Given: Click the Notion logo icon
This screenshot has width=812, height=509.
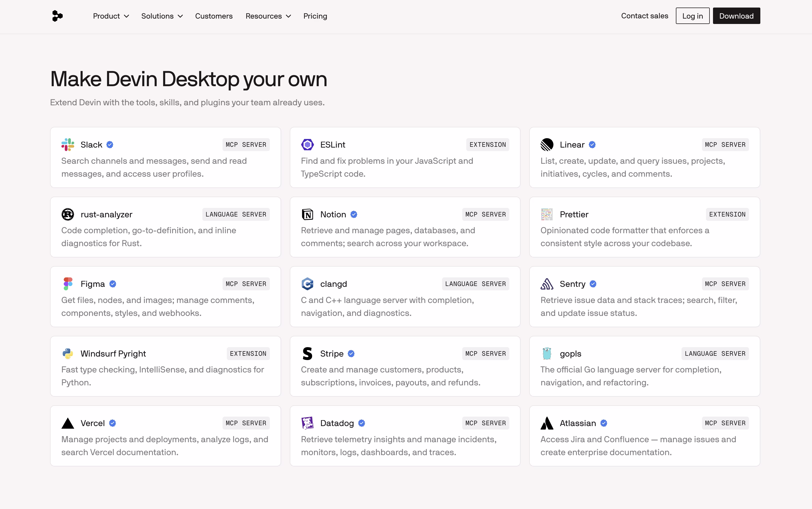Looking at the screenshot, I should [x=307, y=214].
